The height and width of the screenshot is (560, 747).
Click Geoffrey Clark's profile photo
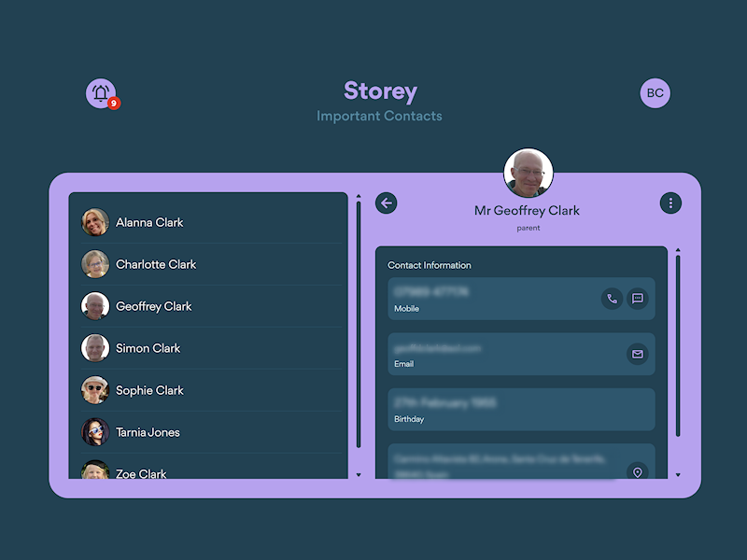(529, 172)
